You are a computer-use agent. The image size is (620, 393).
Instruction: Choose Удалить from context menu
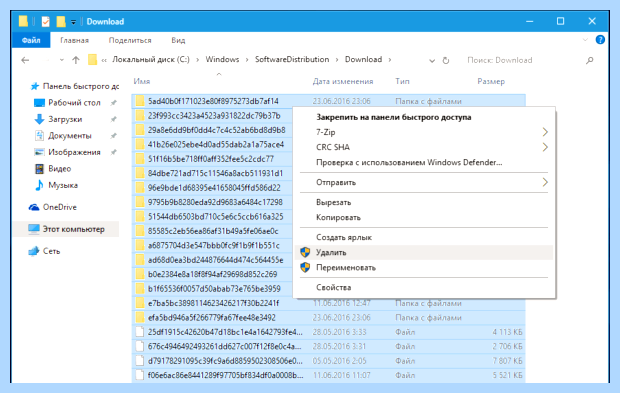(x=424, y=252)
